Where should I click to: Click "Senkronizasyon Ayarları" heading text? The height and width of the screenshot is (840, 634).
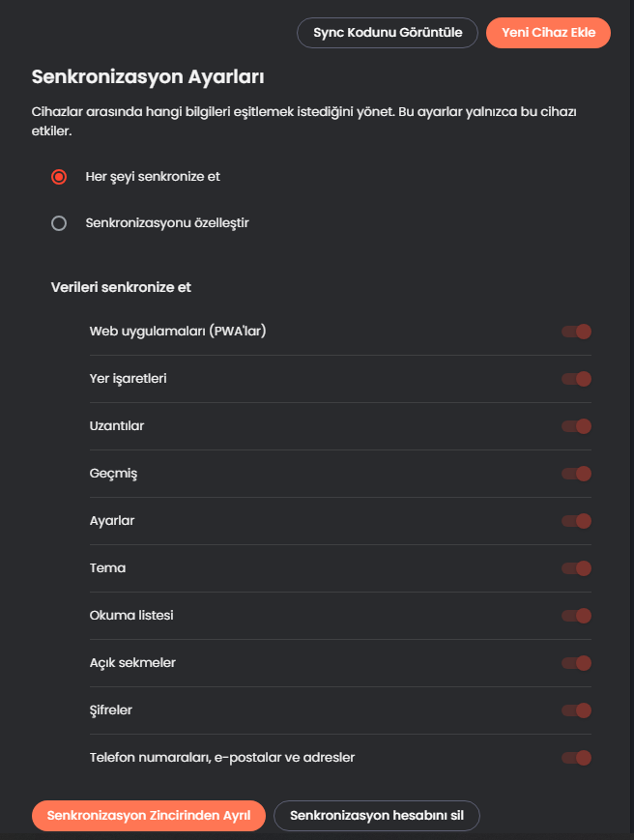[148, 76]
